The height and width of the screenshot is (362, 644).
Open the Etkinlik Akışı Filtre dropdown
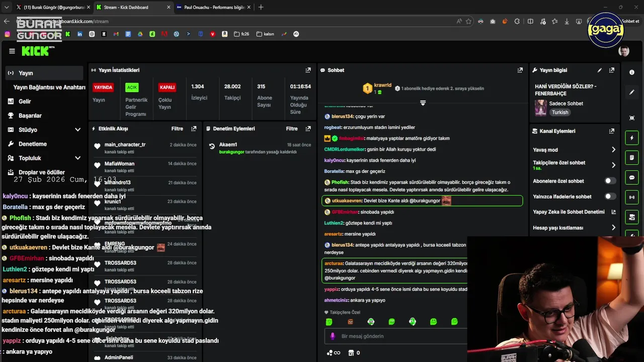177,129
